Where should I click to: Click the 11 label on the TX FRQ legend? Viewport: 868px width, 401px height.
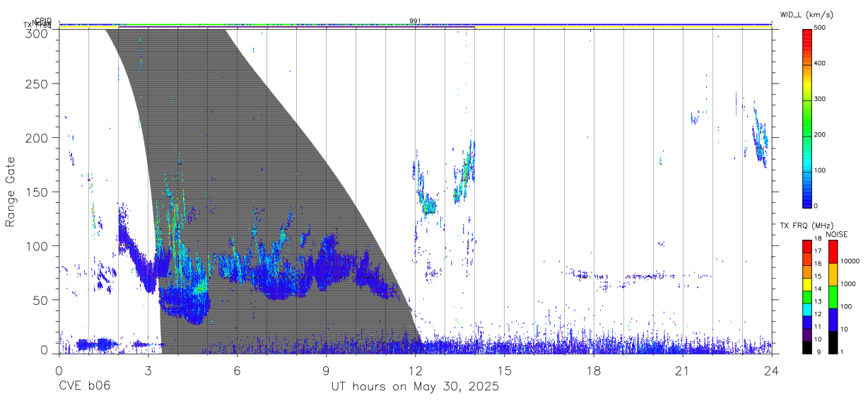pyautogui.click(x=818, y=327)
